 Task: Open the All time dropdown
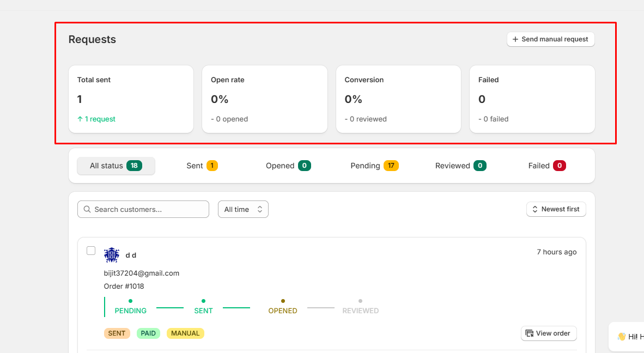[x=243, y=209]
